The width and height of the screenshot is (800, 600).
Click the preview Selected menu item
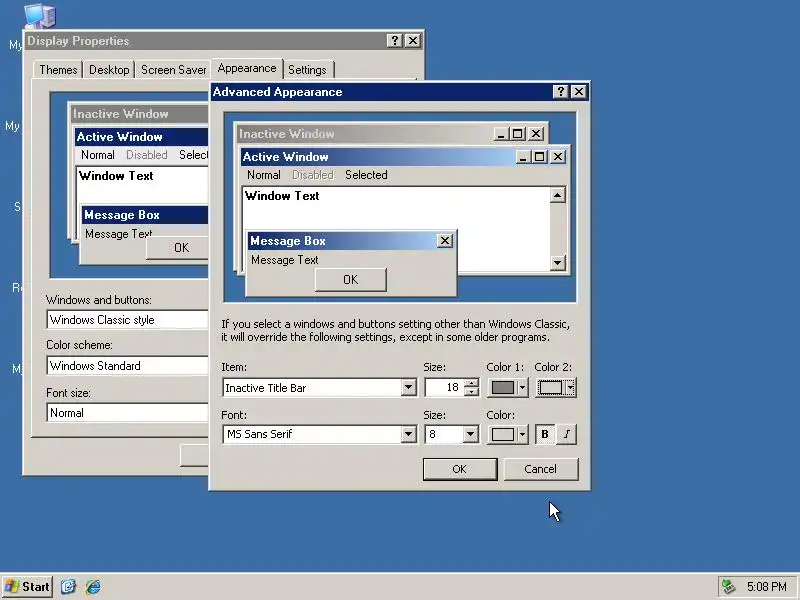click(x=366, y=175)
